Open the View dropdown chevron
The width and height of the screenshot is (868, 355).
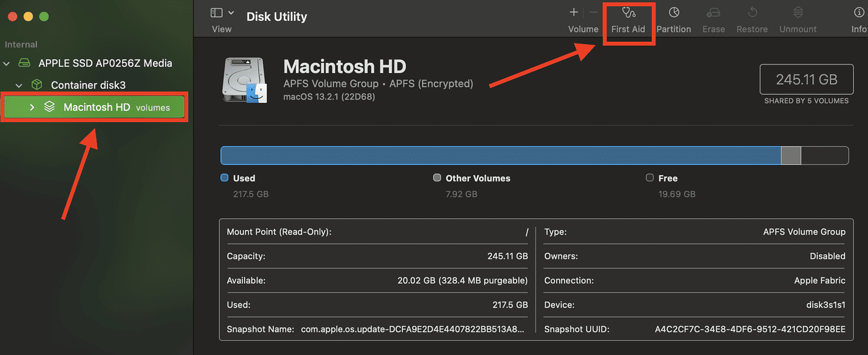click(x=231, y=12)
